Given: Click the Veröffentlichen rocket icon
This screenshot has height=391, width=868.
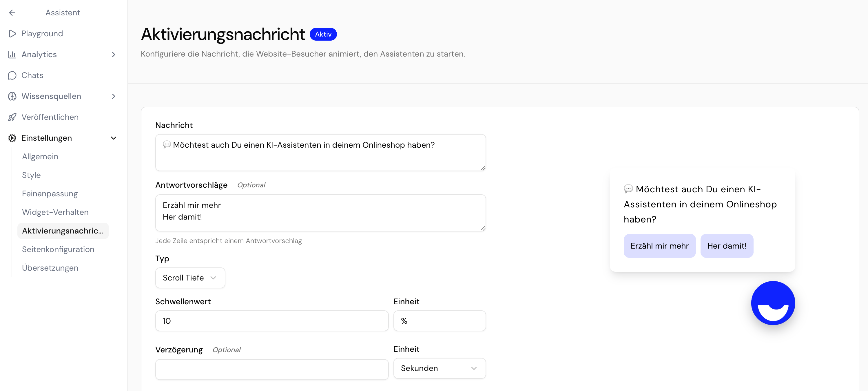Looking at the screenshot, I should pos(12,117).
